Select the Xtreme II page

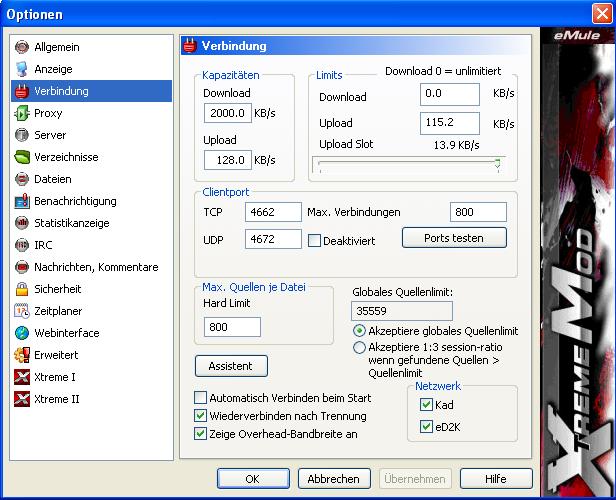[92, 399]
